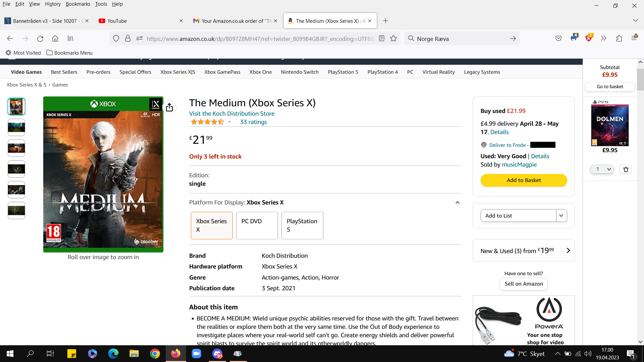The height and width of the screenshot is (362, 644).
Task: Open the Bookmarks menu
Action: tap(78, 4)
